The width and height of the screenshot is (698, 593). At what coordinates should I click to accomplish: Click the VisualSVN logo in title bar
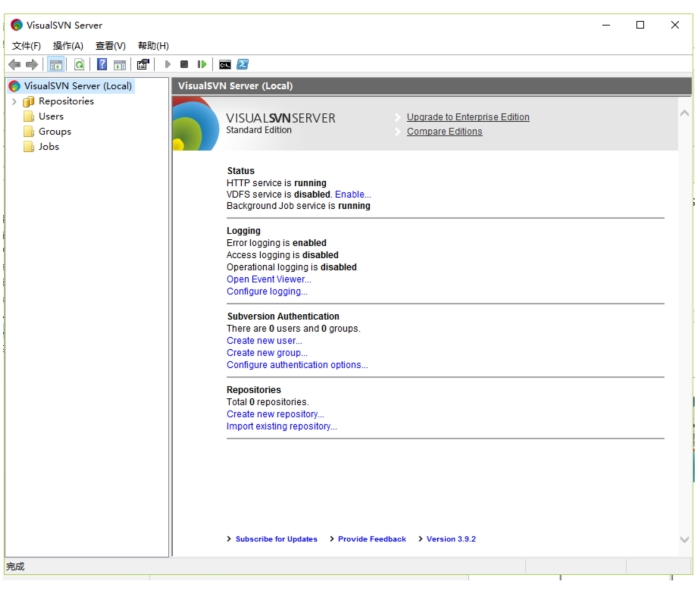tap(16, 25)
